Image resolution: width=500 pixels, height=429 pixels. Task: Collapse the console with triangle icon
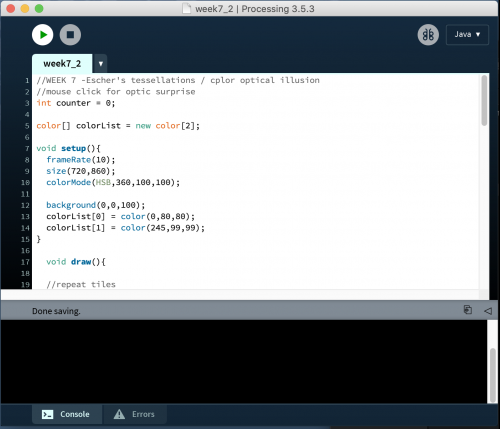488,311
